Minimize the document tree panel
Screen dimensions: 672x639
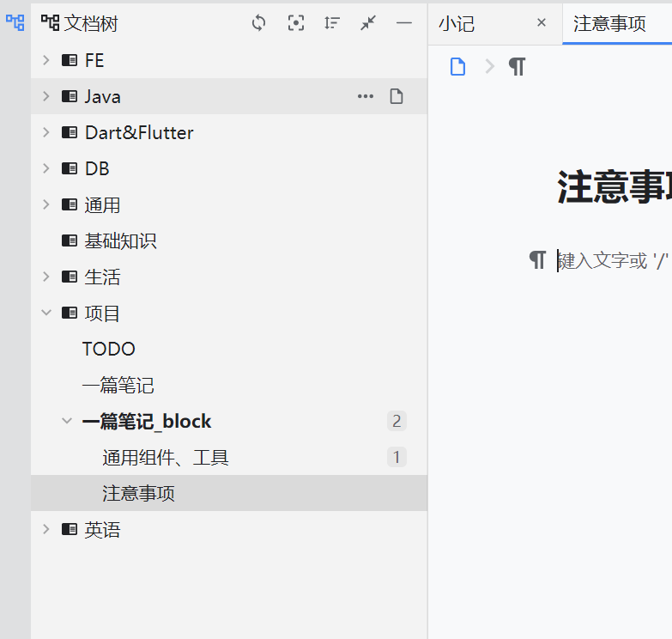(403, 22)
